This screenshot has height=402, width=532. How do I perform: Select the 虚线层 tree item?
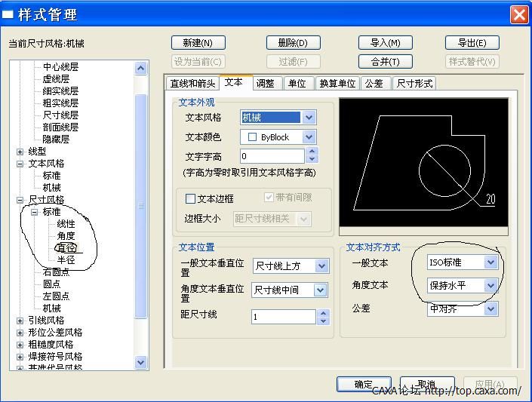click(x=56, y=79)
